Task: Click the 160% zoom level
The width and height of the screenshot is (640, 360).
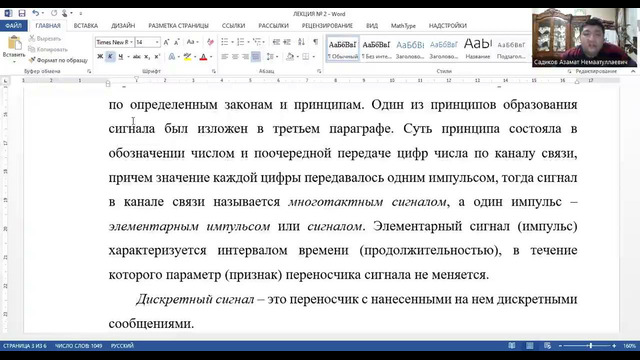Action: pyautogui.click(x=629, y=346)
